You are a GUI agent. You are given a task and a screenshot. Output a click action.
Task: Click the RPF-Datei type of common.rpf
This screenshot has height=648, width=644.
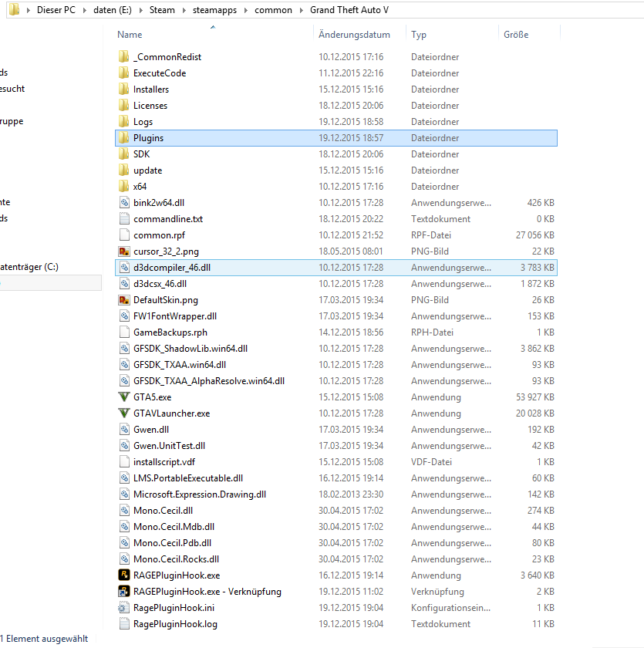click(431, 235)
